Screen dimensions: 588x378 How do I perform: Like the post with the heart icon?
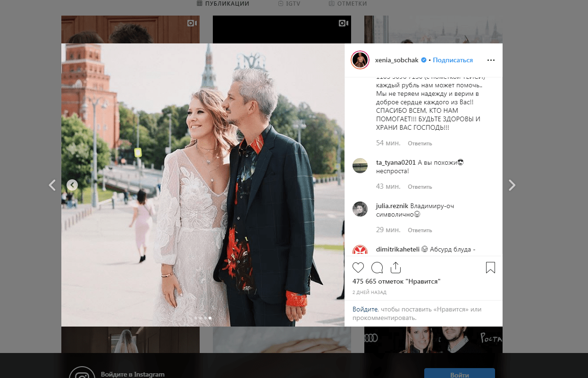click(x=358, y=268)
